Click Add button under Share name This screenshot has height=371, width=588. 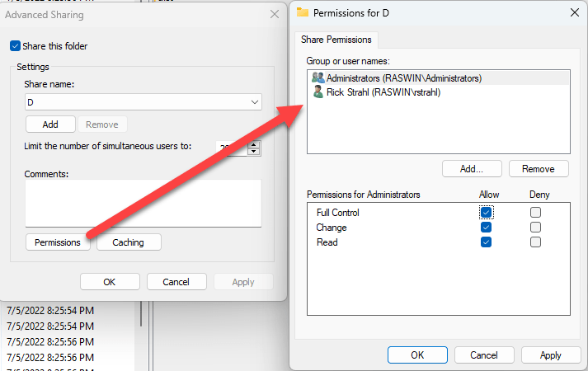coord(50,124)
